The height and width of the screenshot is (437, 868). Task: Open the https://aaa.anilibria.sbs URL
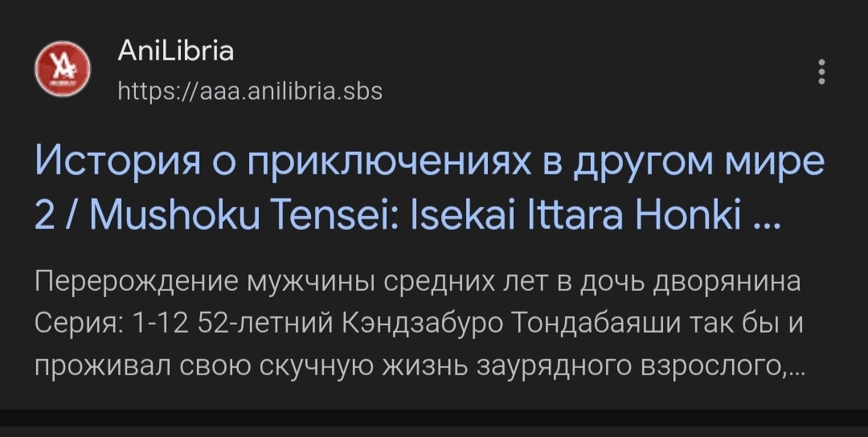point(250,91)
